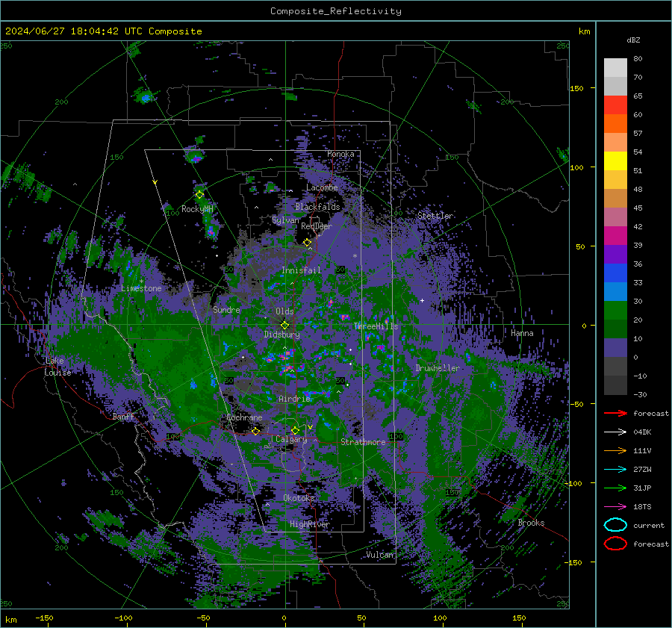Pick the light blue swatch between 33 and 30 dBZ

(615, 292)
